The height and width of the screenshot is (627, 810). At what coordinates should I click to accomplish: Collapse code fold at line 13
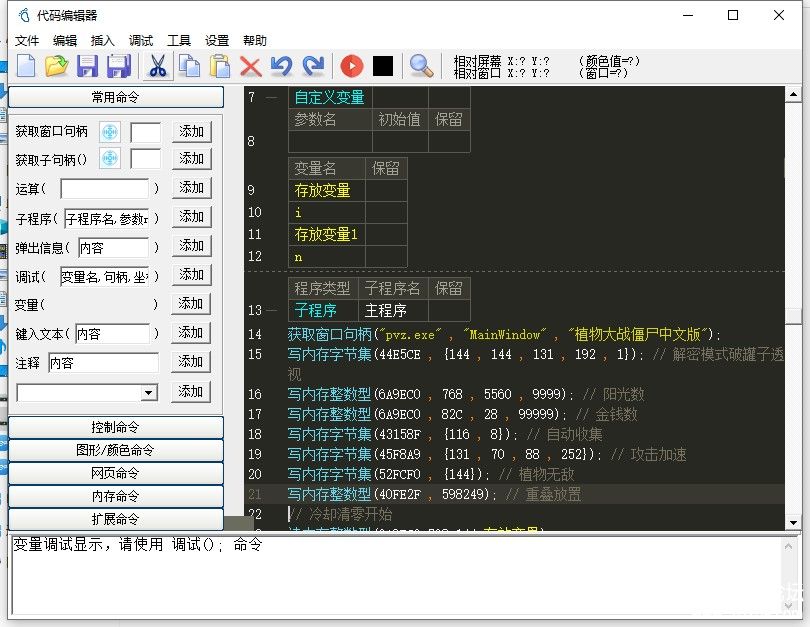coord(272,310)
